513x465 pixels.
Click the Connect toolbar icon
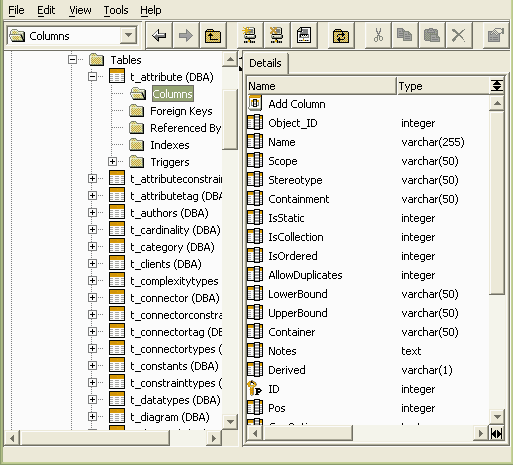[250, 35]
